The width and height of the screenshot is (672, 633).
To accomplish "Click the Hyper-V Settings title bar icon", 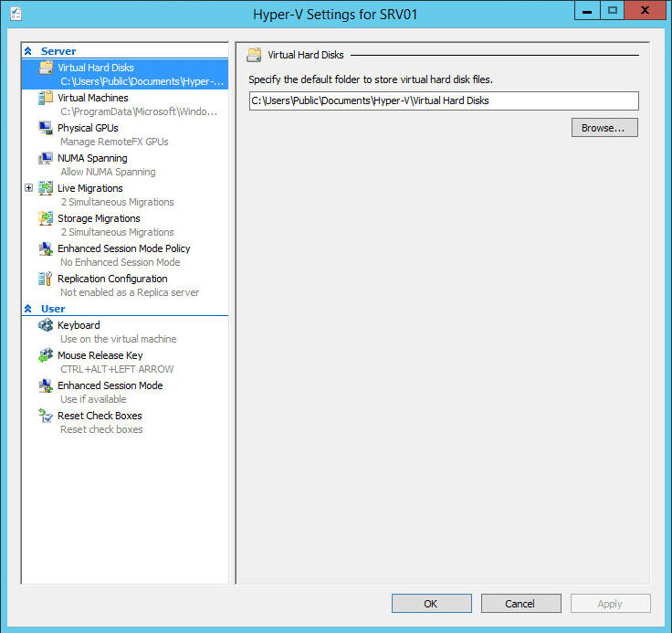I will point(16,14).
